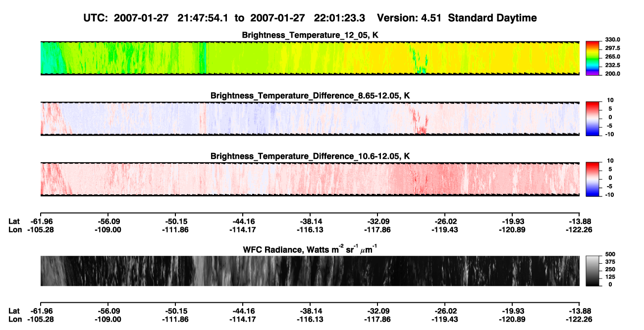Click longitude -116.13 on the axis above WFC title
The width and height of the screenshot is (644, 330).
click(x=310, y=230)
